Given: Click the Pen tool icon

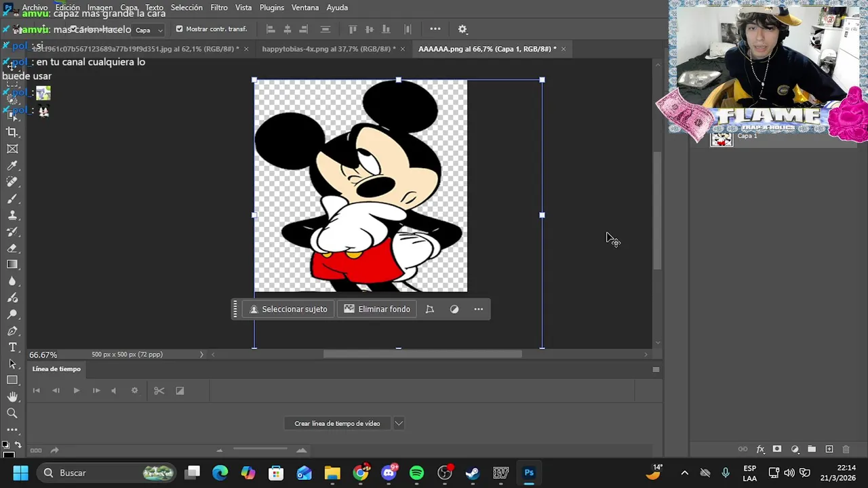Looking at the screenshot, I should [12, 331].
